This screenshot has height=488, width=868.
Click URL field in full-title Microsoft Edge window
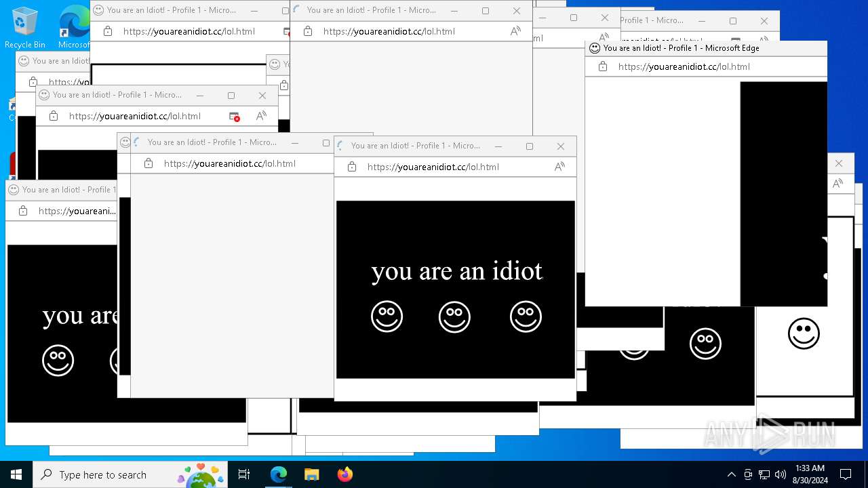[684, 66]
